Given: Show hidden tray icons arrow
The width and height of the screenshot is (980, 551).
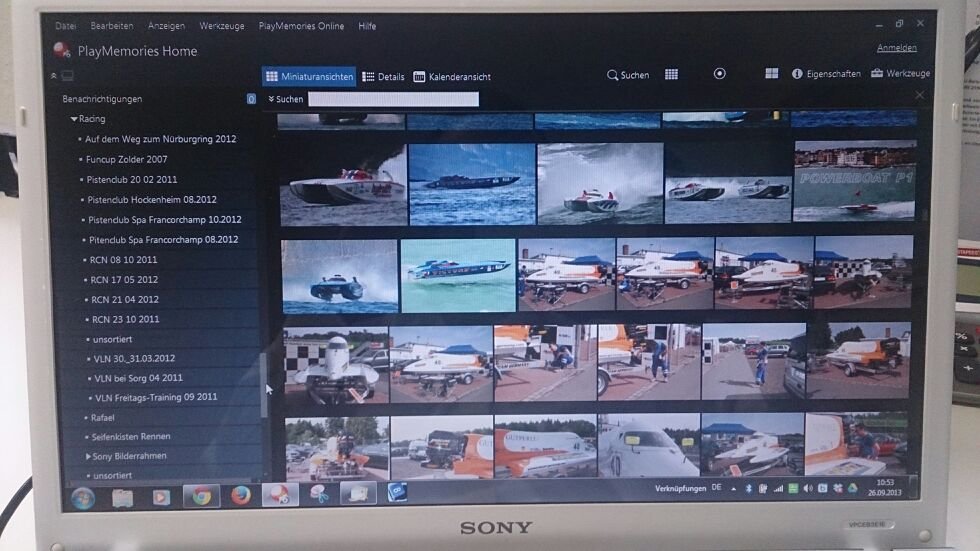Looking at the screenshot, I should [x=733, y=489].
